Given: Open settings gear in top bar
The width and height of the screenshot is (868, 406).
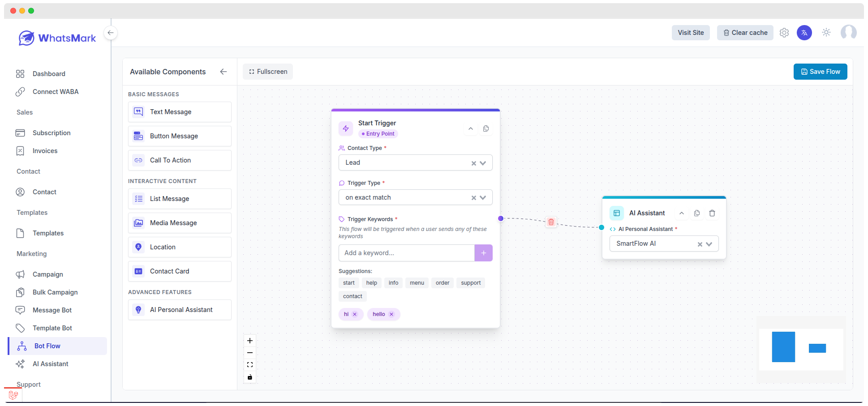Looking at the screenshot, I should click(x=784, y=33).
